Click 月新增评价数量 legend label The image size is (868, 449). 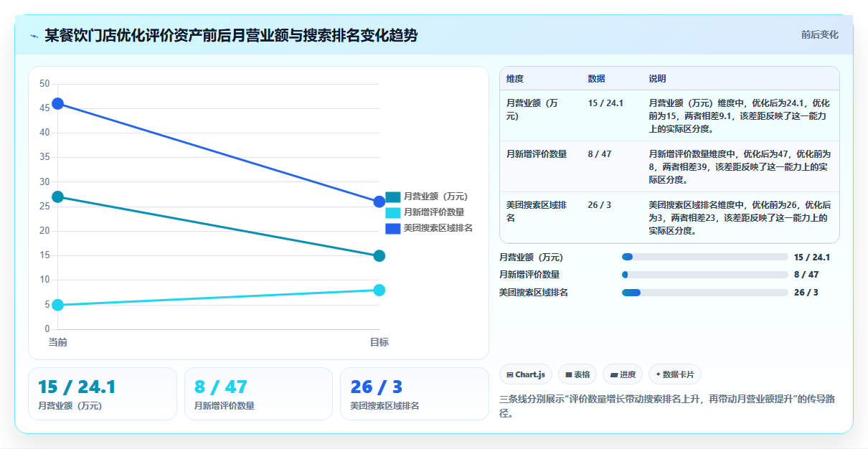point(434,212)
